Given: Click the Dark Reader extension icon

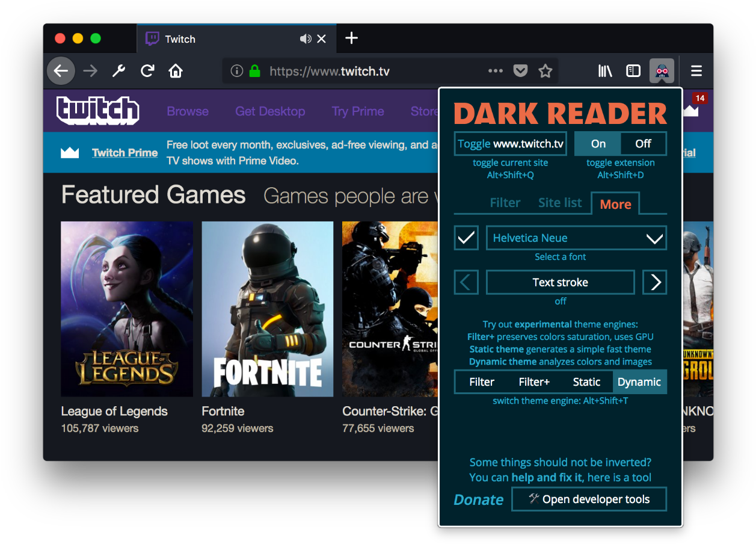Looking at the screenshot, I should point(662,72).
